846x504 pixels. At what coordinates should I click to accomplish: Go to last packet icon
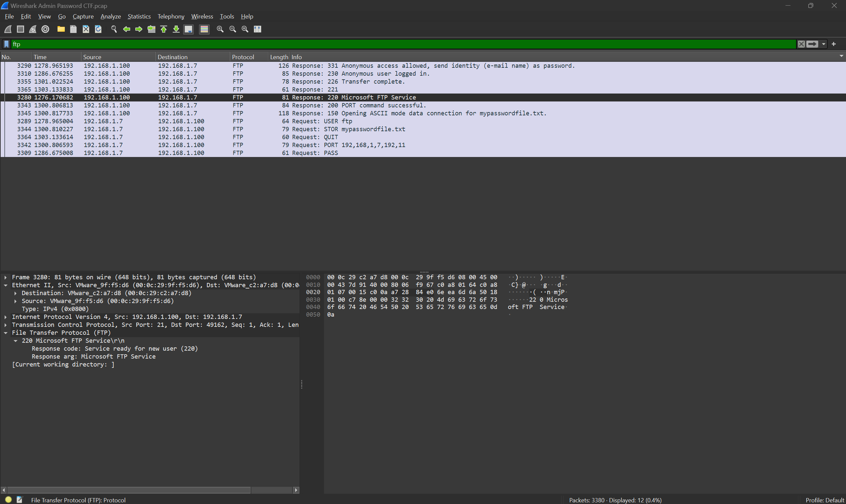click(x=176, y=29)
